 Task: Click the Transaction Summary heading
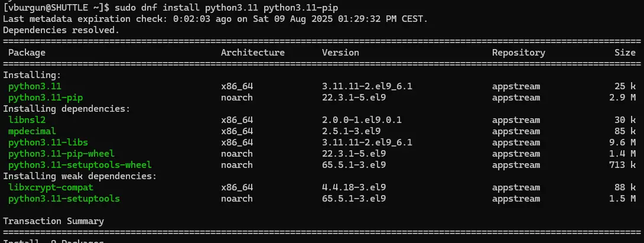(x=53, y=221)
